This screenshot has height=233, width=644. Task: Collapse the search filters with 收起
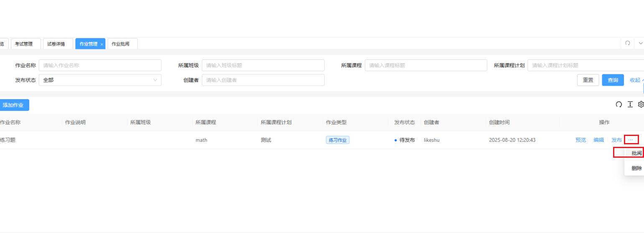(635, 80)
